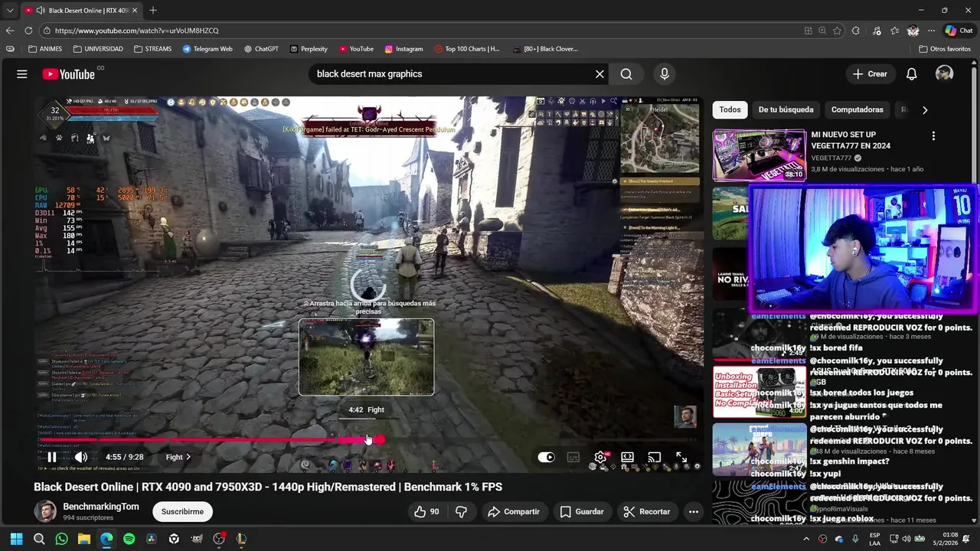Image resolution: width=980 pixels, height=551 pixels.
Task: Switch to theater mode
Action: [x=627, y=457]
